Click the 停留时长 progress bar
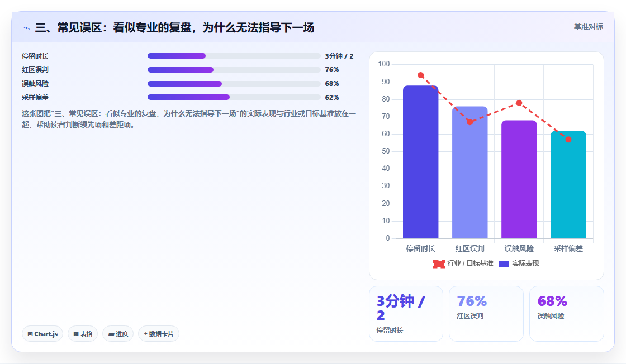 [x=234, y=56]
